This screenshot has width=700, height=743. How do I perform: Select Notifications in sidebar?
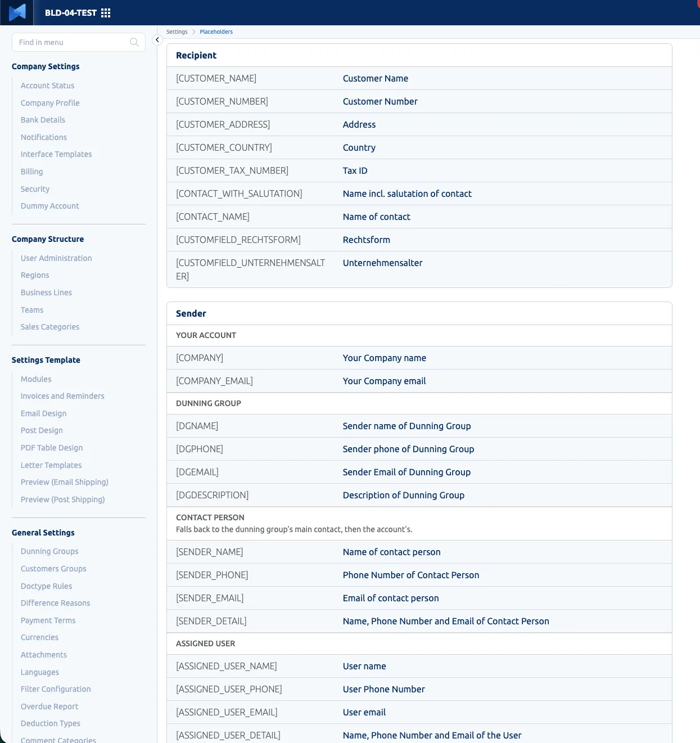point(44,137)
